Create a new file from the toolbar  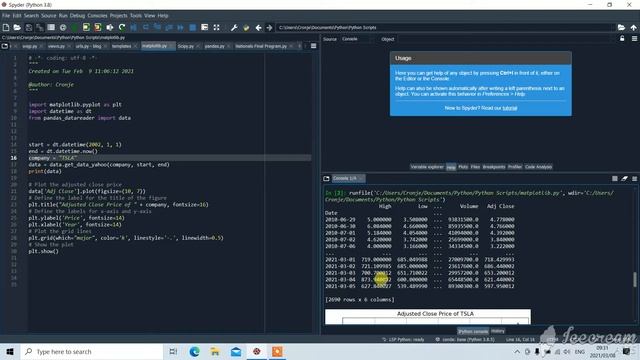pyautogui.click(x=6, y=27)
